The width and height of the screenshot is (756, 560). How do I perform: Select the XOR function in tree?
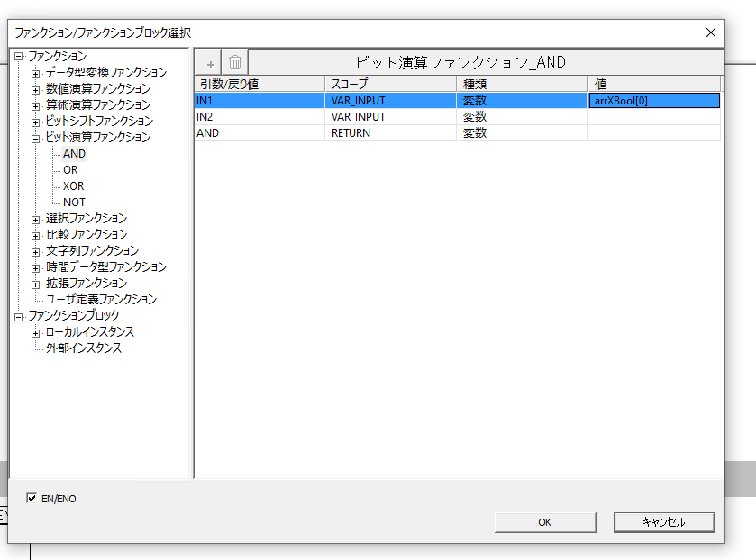(73, 186)
